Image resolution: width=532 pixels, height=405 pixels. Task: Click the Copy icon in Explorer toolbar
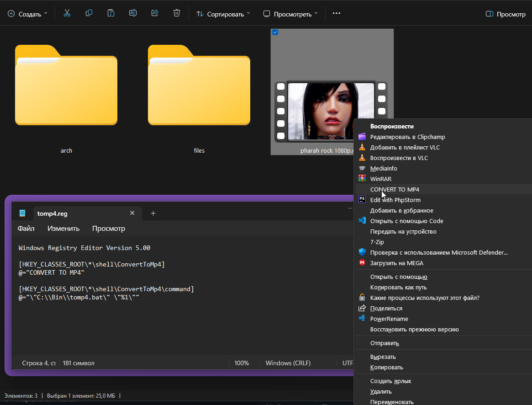click(x=89, y=13)
